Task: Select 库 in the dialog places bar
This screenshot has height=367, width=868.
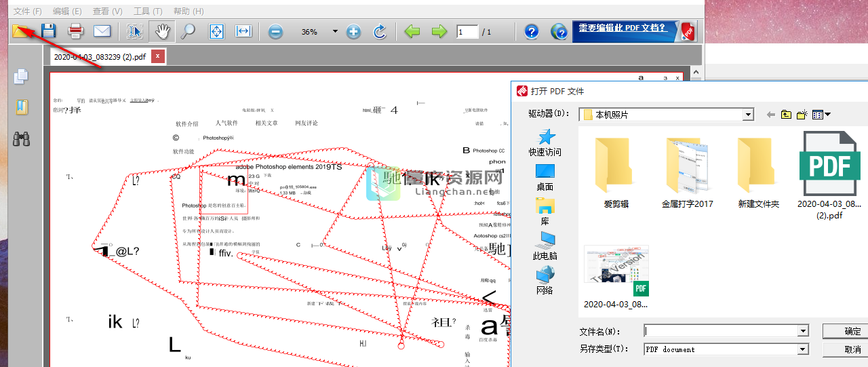Action: pyautogui.click(x=545, y=212)
